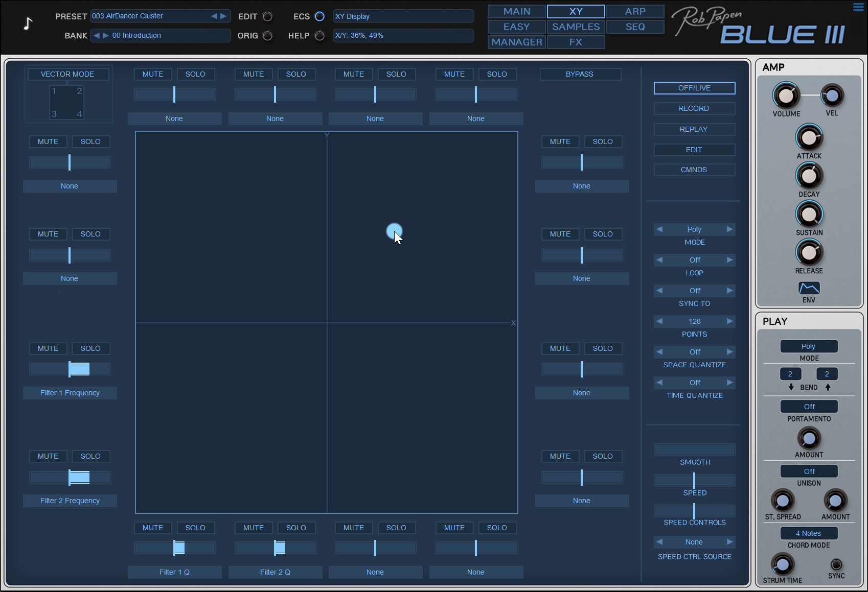This screenshot has width=868, height=592.
Task: Click the unison AMOUNT knob
Action: (835, 501)
